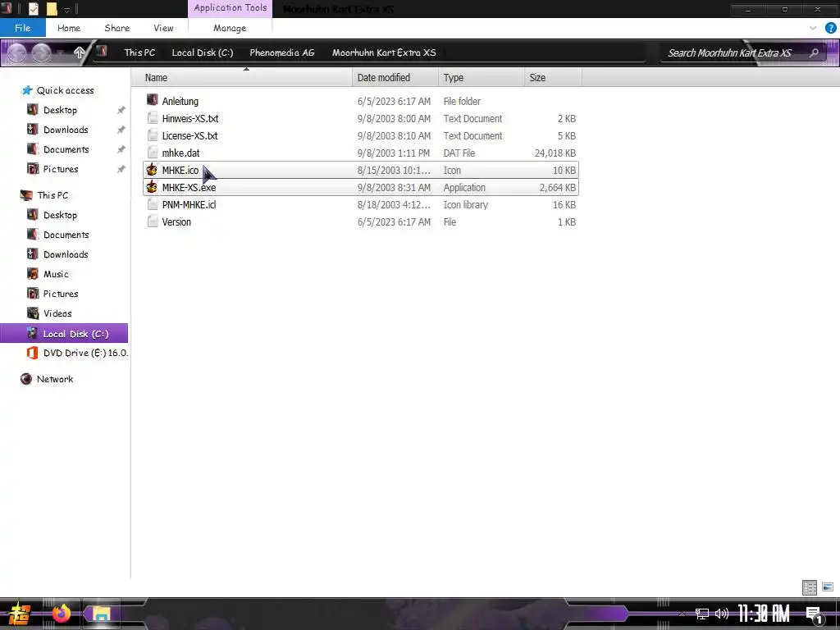Click the Forward navigation button

point(41,52)
